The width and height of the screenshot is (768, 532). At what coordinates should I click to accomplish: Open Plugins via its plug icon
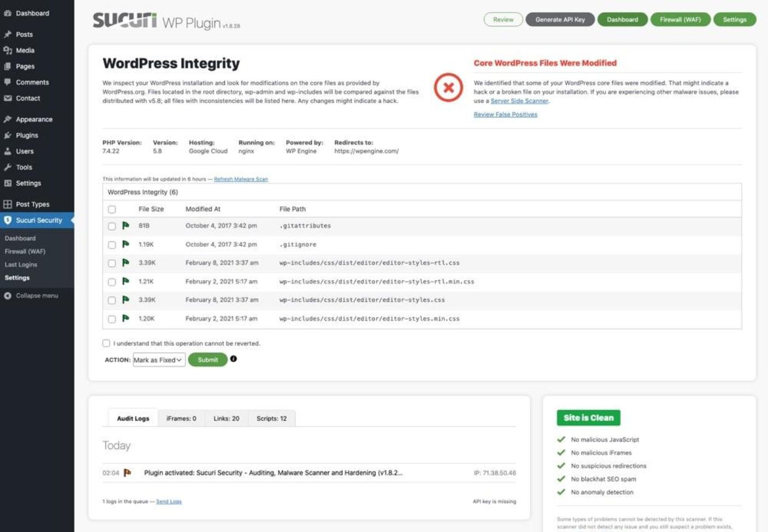[8, 135]
